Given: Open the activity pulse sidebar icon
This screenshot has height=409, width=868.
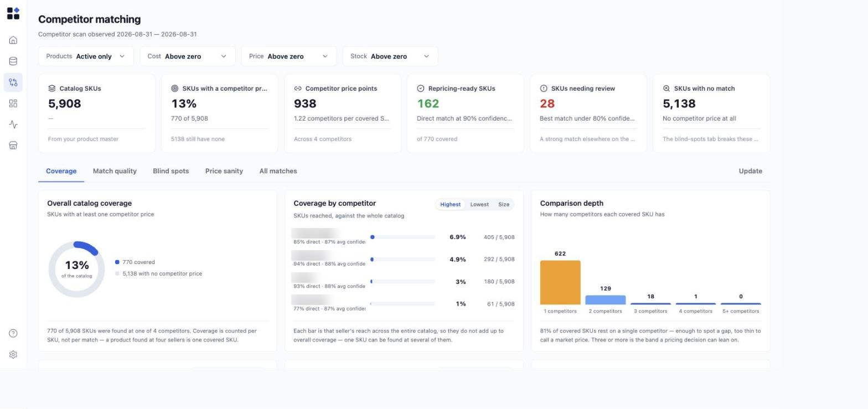Looking at the screenshot, I should (x=13, y=125).
